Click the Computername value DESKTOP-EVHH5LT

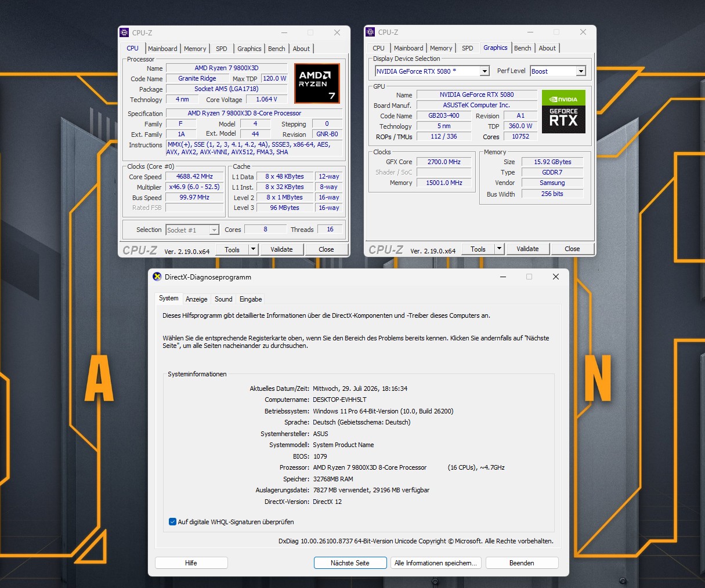pos(339,400)
